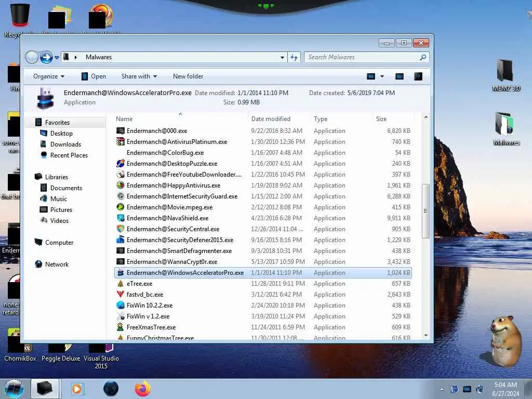
Task: Click the Forward navigation arrow button
Action: pos(46,57)
